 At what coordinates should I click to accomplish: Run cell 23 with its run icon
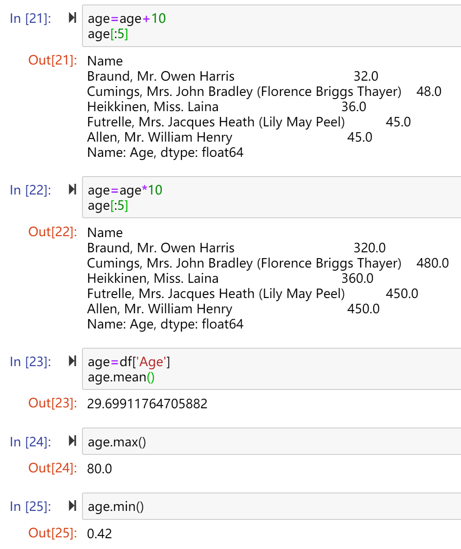click(72, 361)
